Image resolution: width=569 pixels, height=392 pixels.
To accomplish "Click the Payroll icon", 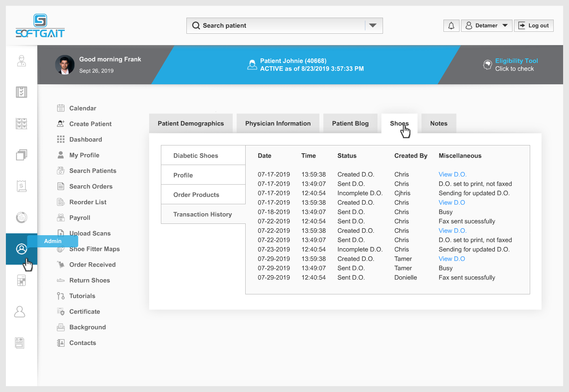I will click(61, 218).
